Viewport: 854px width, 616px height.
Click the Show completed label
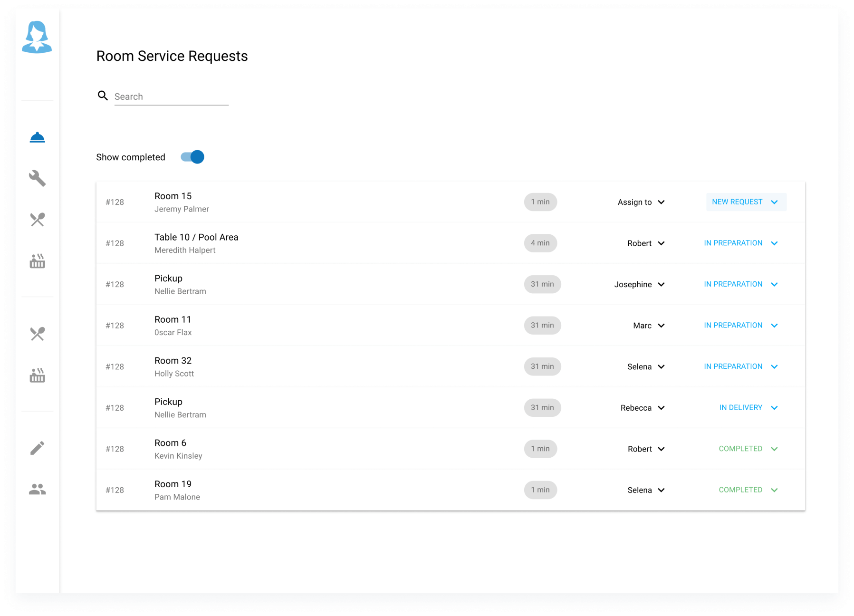[x=131, y=157]
